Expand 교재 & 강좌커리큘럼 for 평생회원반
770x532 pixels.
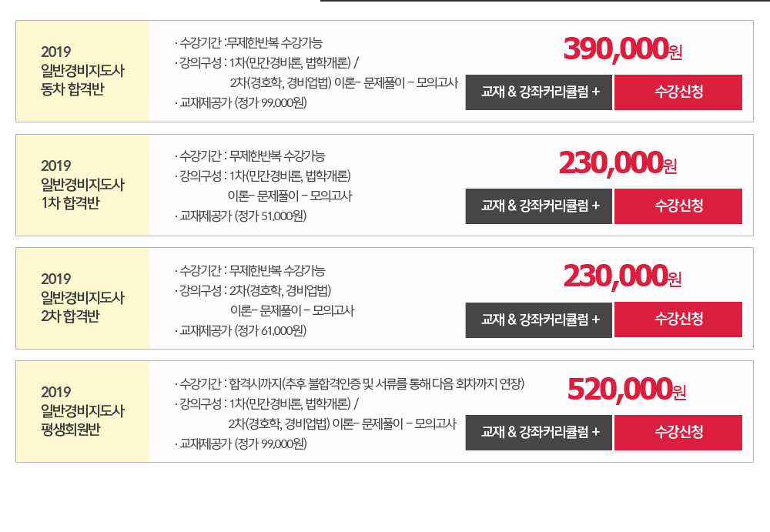pyautogui.click(x=538, y=432)
